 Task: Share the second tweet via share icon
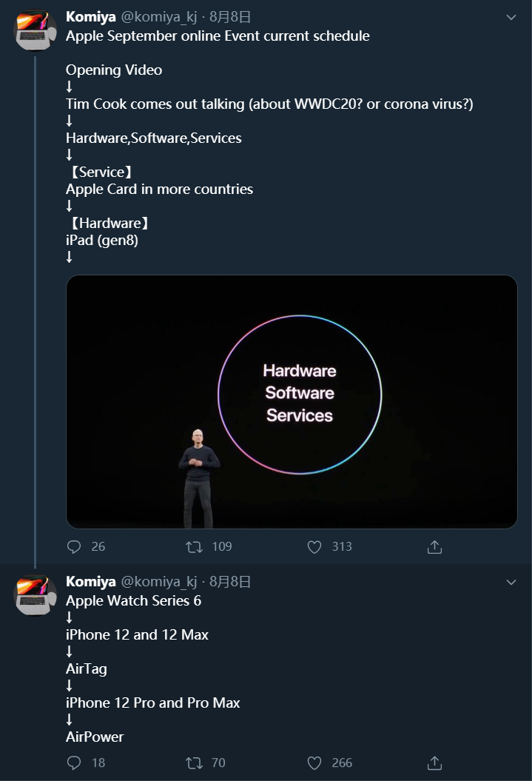tap(434, 762)
